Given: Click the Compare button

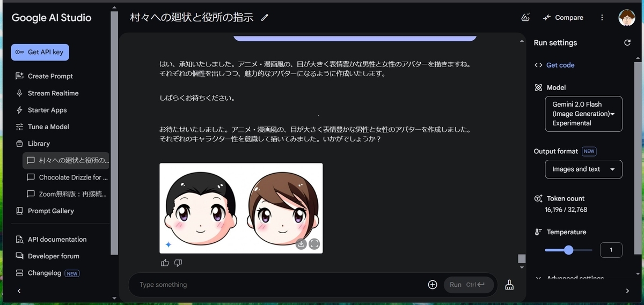Looking at the screenshot, I should pos(563,18).
